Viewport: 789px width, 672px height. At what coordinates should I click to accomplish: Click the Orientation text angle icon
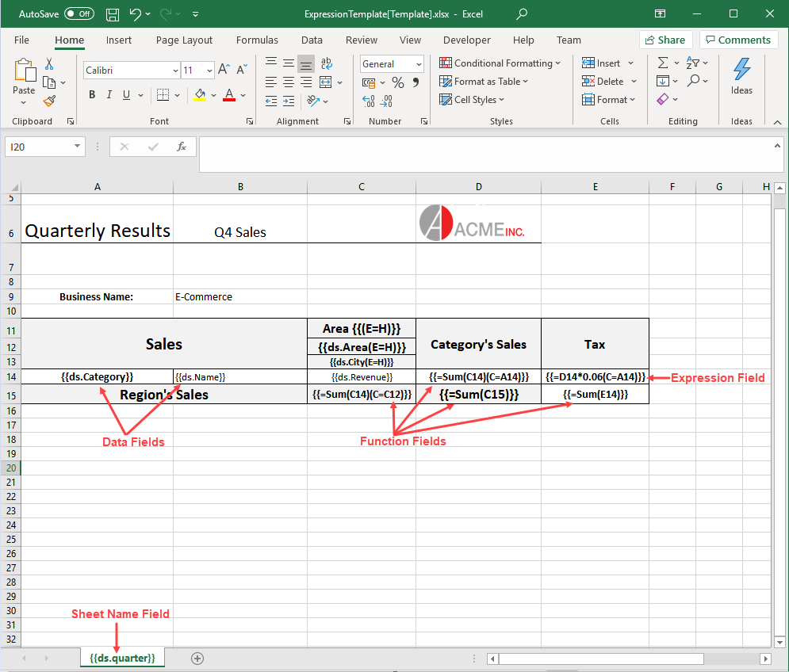point(313,101)
